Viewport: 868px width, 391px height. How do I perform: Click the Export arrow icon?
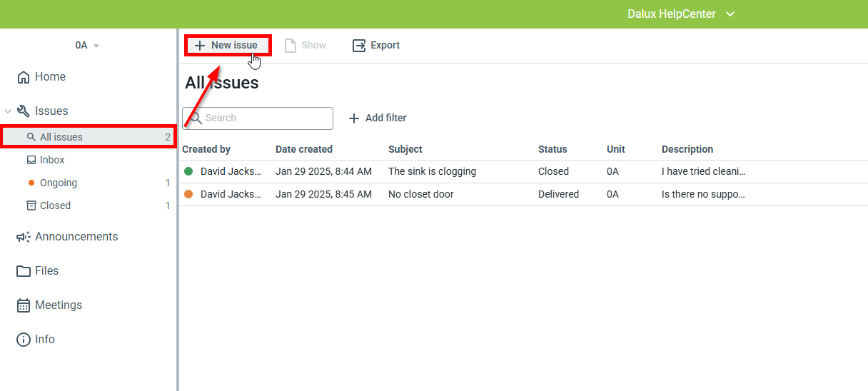pos(359,46)
